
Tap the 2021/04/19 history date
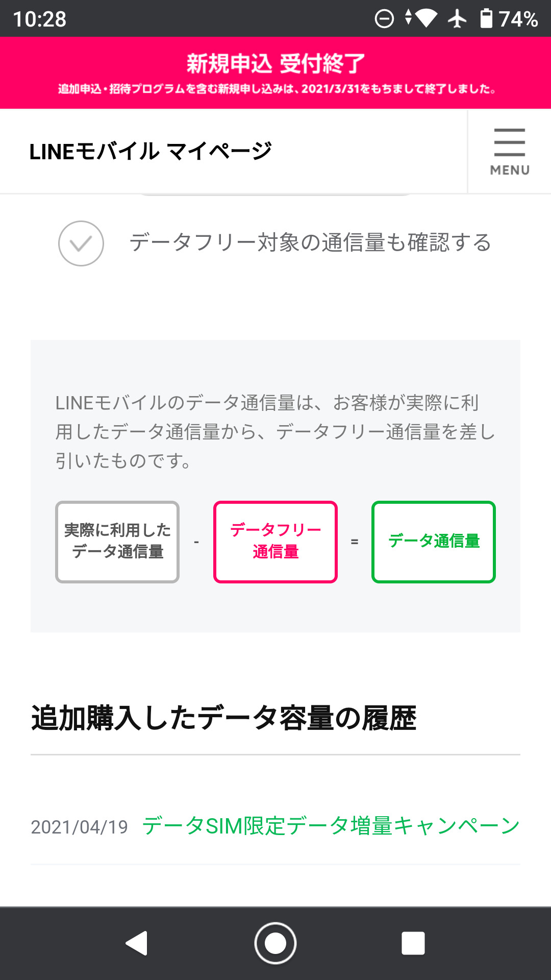point(79,827)
